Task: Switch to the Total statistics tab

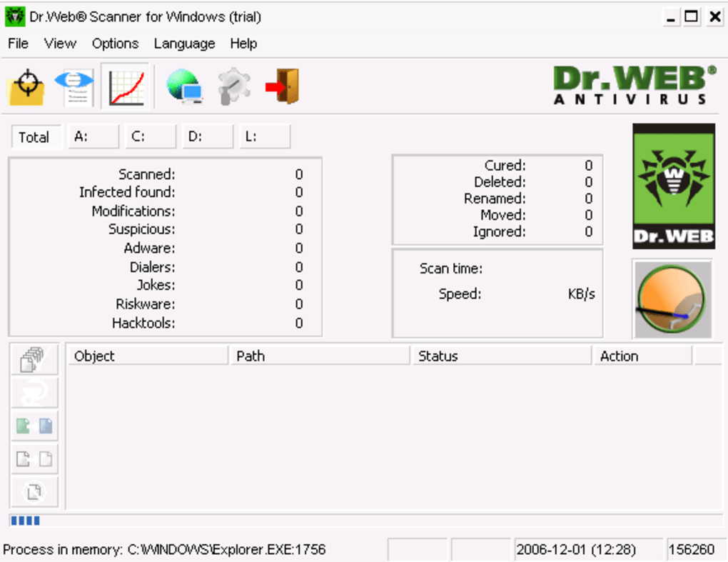Action: pos(36,136)
